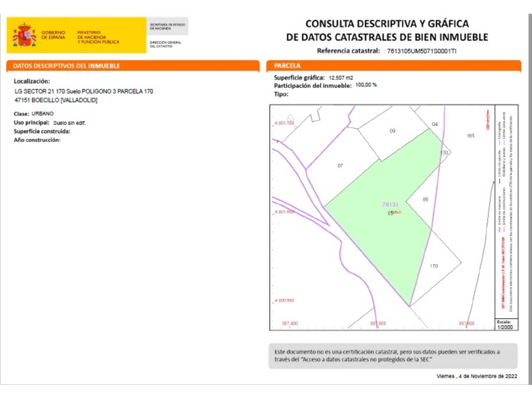532x399 pixels.
Task: Click the line "DE DATOS CATASTRALES DE BIEN INMUEBLE"
Action: (387, 37)
